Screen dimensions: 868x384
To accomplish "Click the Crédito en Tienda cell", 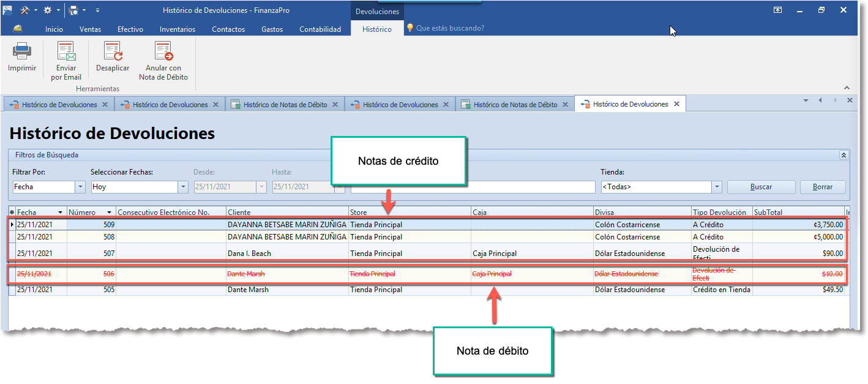I will 722,290.
